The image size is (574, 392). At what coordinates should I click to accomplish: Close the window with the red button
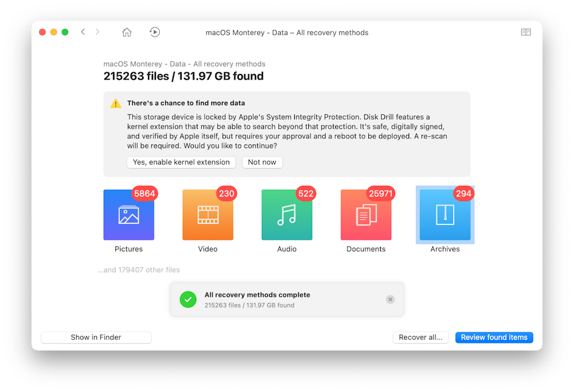(42, 32)
